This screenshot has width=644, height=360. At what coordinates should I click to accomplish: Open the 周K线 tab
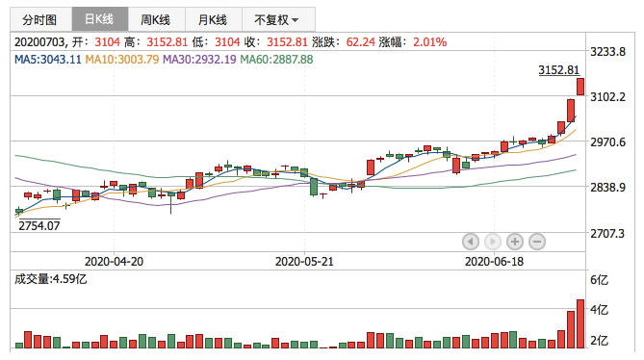click(157, 19)
